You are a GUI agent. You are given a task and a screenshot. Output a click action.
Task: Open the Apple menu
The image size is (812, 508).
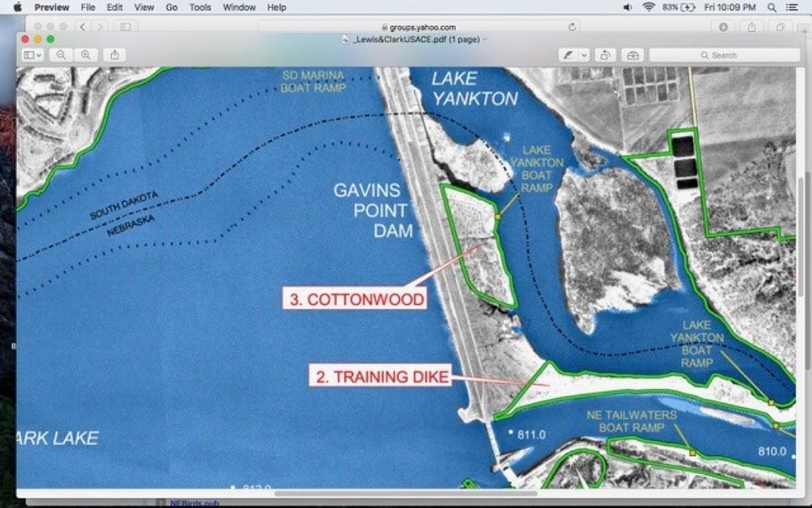point(17,7)
